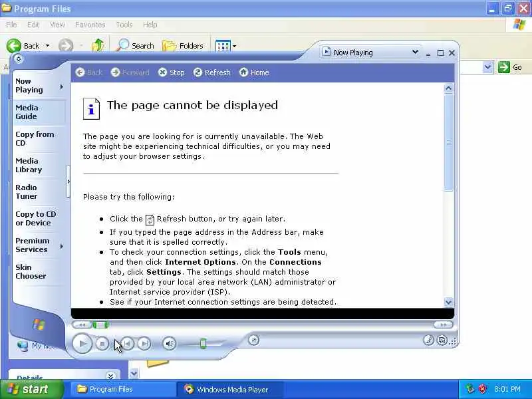Expand the Premium Services submenu arrow

[x=61, y=246]
